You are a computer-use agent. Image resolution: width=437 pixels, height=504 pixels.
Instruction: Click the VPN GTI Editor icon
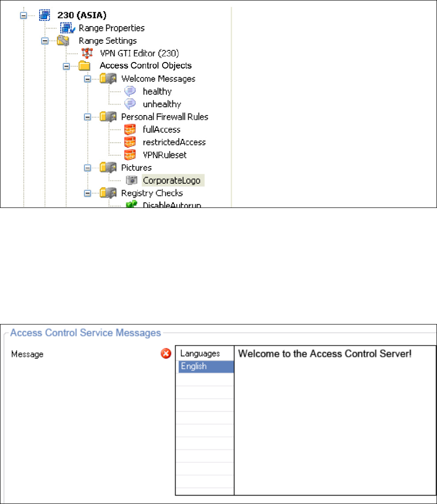point(88,53)
